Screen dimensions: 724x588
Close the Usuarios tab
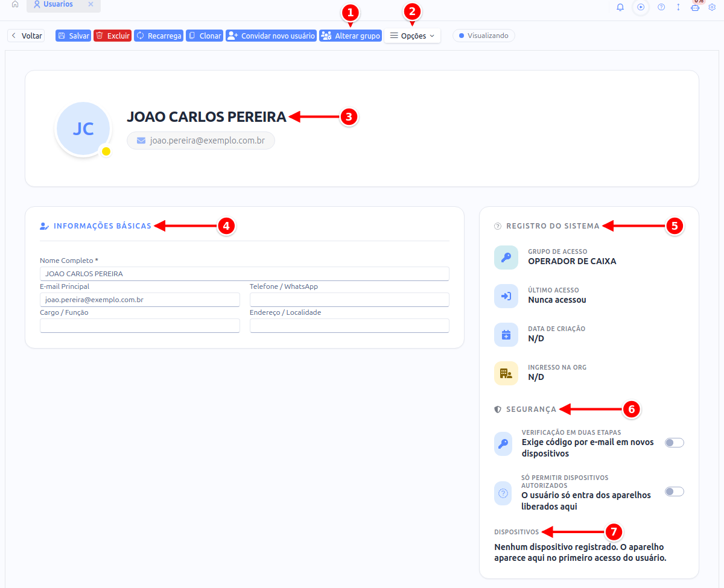(91, 5)
